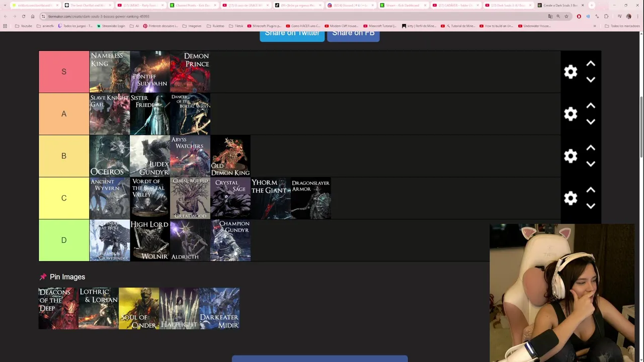644x362 pixels.
Task: Select Abyss Watchers boss image
Action: tap(190, 156)
